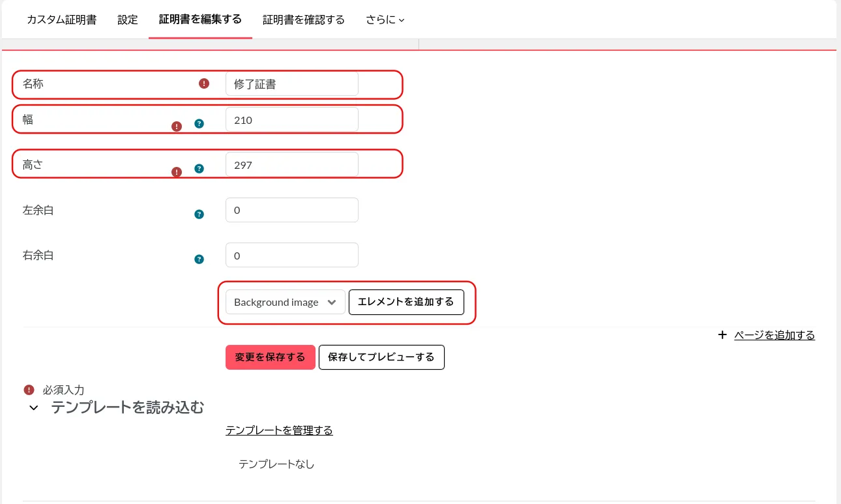
Task: Click the 変更を保存する button
Action: click(x=270, y=357)
